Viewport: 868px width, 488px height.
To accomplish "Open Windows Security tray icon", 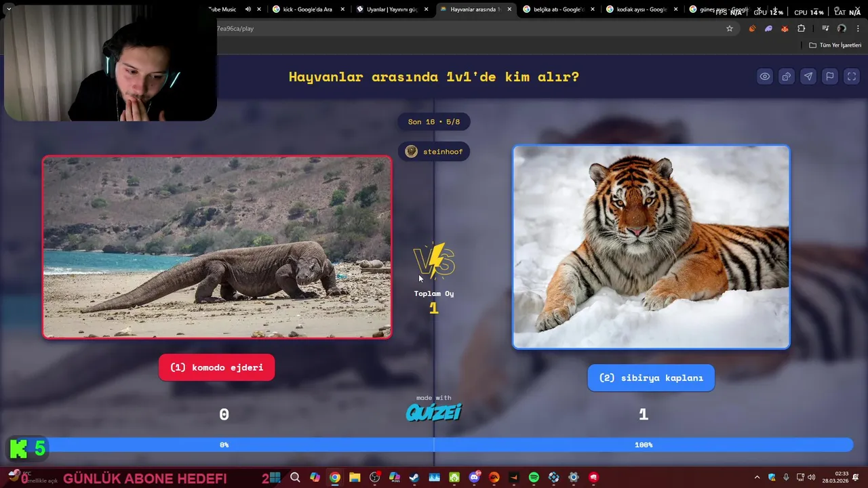I will point(772,477).
